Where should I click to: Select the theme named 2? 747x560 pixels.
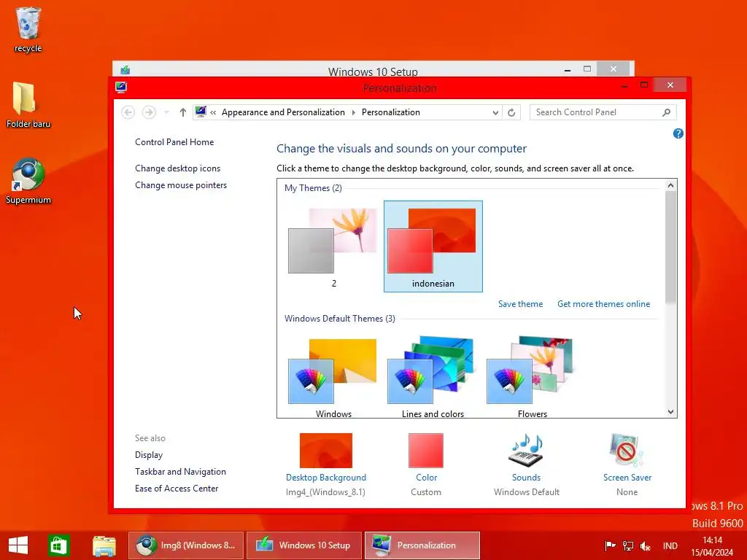pos(333,246)
